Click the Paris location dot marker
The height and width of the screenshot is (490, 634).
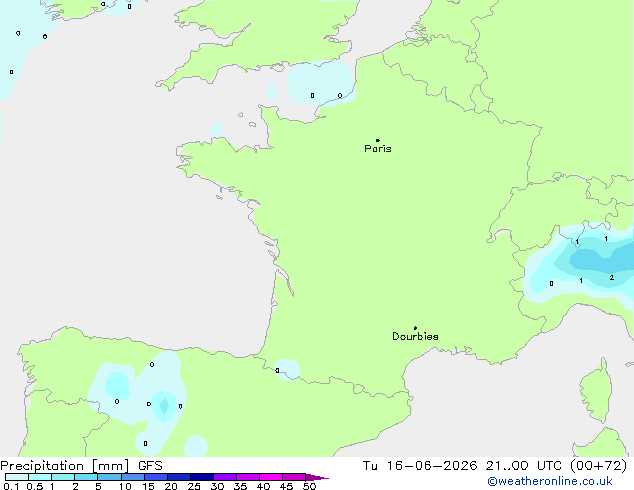click(x=378, y=140)
